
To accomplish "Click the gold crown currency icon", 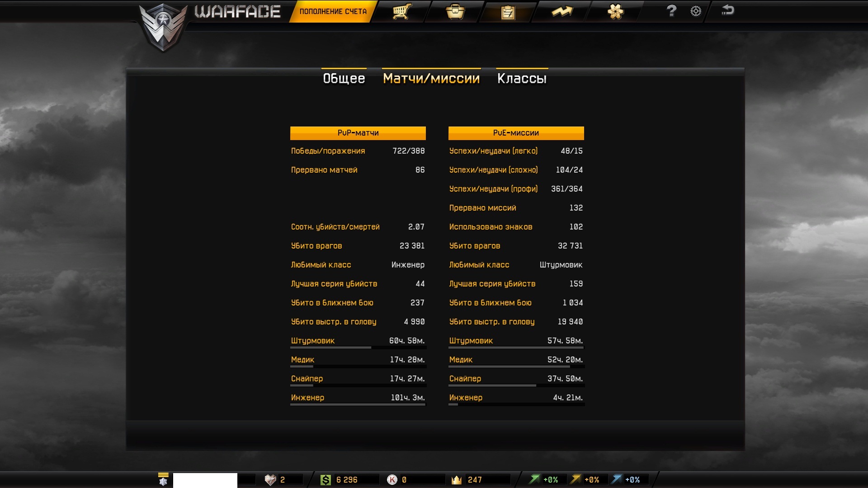I will [x=457, y=480].
